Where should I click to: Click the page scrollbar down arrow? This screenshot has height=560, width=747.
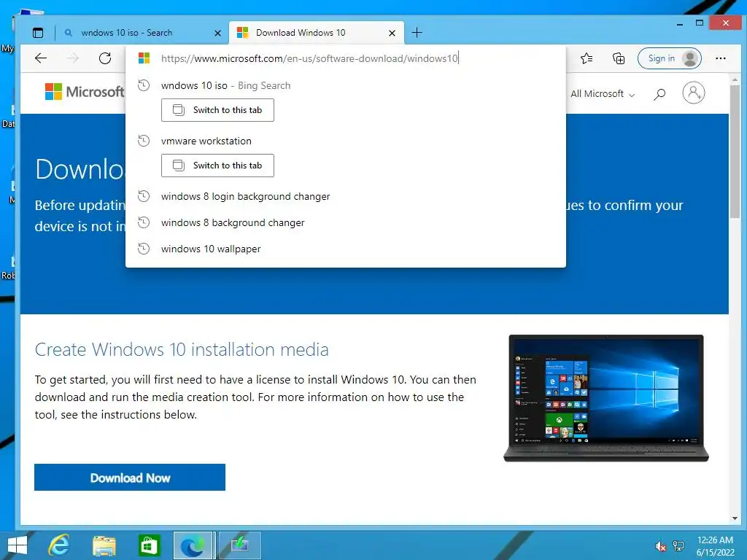tap(735, 518)
